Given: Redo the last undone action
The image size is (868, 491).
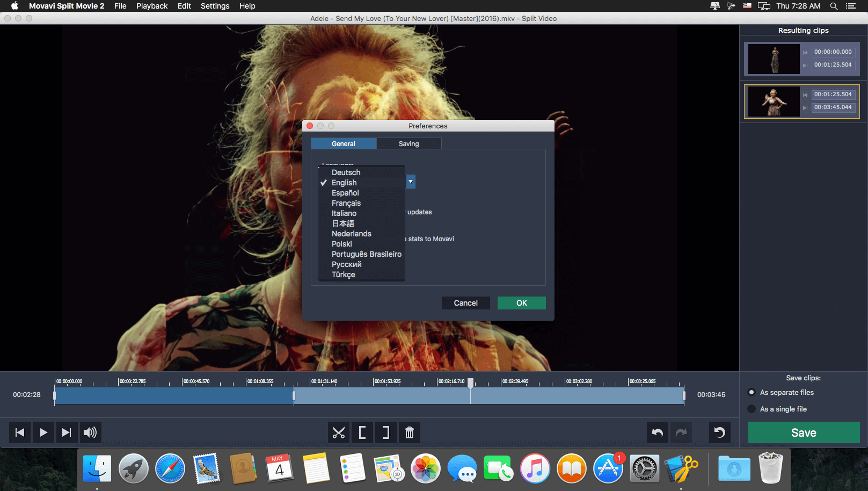Looking at the screenshot, I should point(681,432).
